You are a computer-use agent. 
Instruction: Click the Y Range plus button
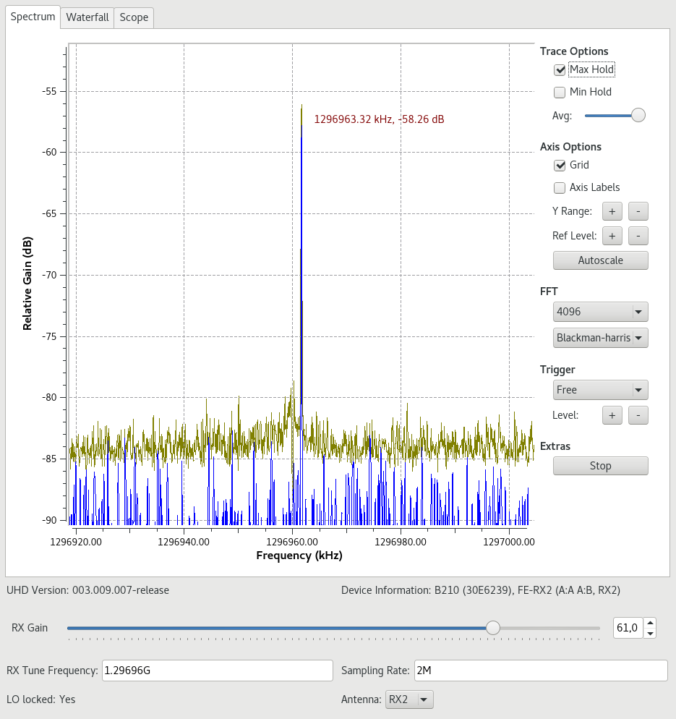[x=612, y=211]
